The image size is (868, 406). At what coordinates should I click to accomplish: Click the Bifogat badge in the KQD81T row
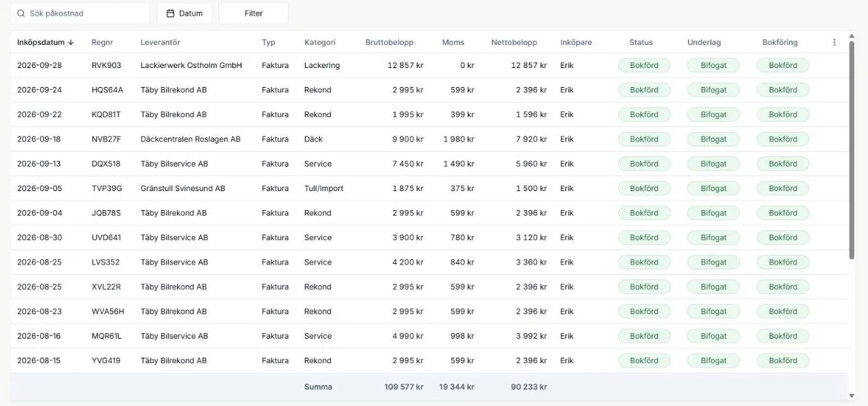(713, 114)
